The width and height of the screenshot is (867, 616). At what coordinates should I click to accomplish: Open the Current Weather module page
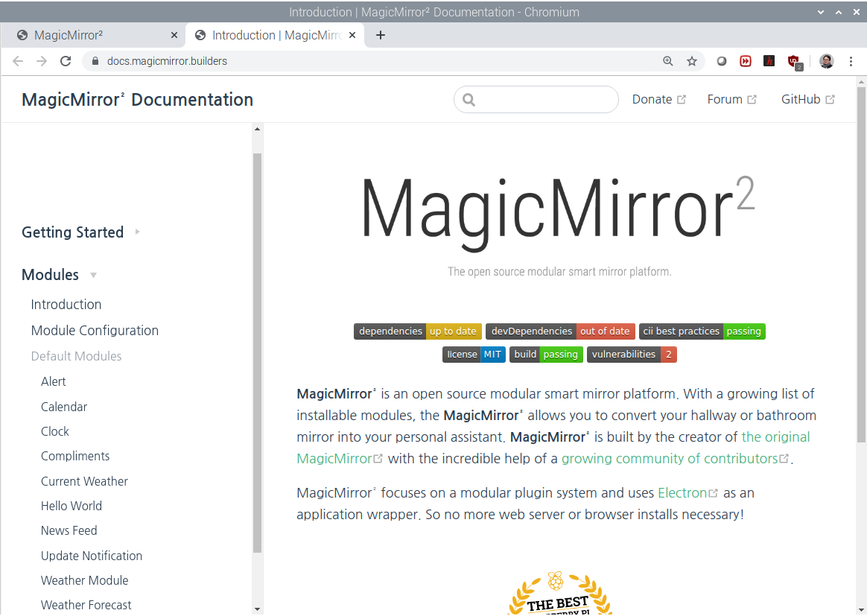pos(84,482)
